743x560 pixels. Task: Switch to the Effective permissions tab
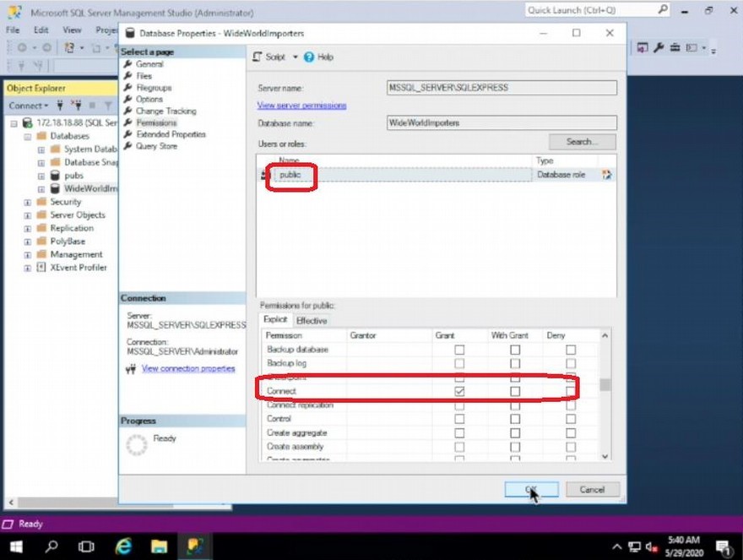tap(312, 321)
